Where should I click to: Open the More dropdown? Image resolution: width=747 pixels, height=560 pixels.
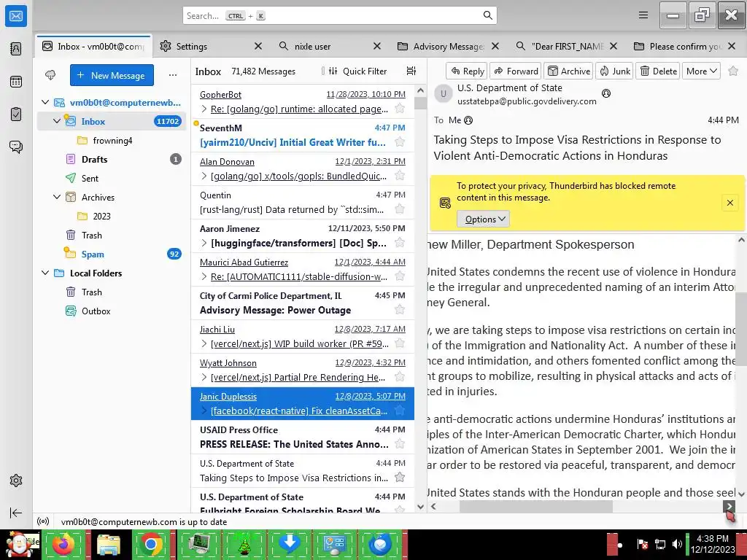[x=701, y=71]
